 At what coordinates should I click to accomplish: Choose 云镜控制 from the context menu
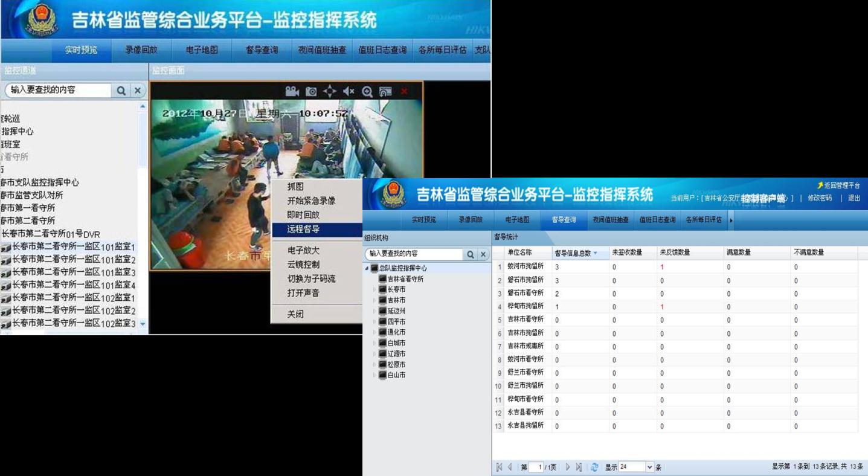303,265
